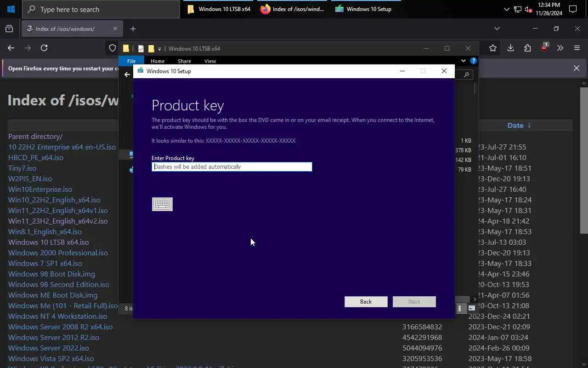The image size is (588, 368).
Task: Switch to Windows 10 Setup taskbar item
Action: [x=365, y=9]
